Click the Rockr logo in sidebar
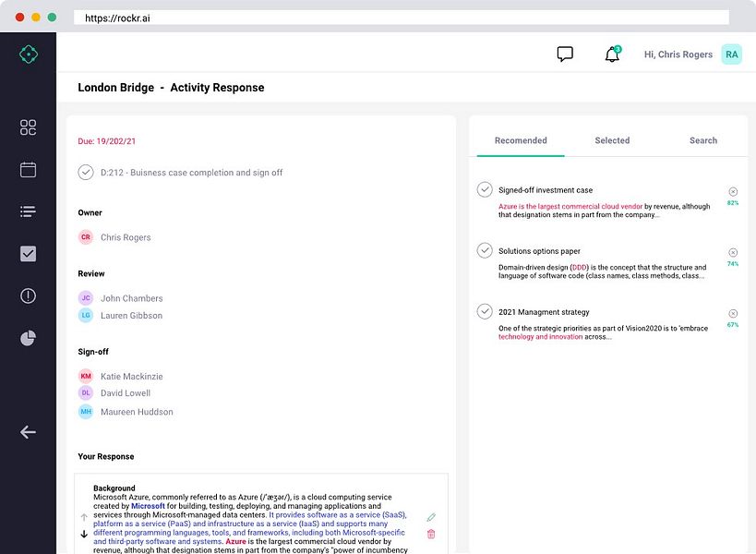The height and width of the screenshot is (554, 756). [x=29, y=54]
